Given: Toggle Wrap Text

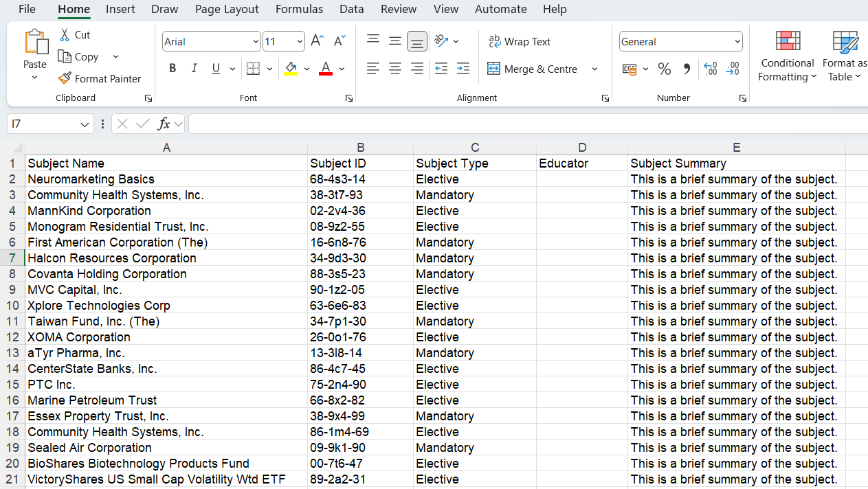Looking at the screenshot, I should pos(520,41).
